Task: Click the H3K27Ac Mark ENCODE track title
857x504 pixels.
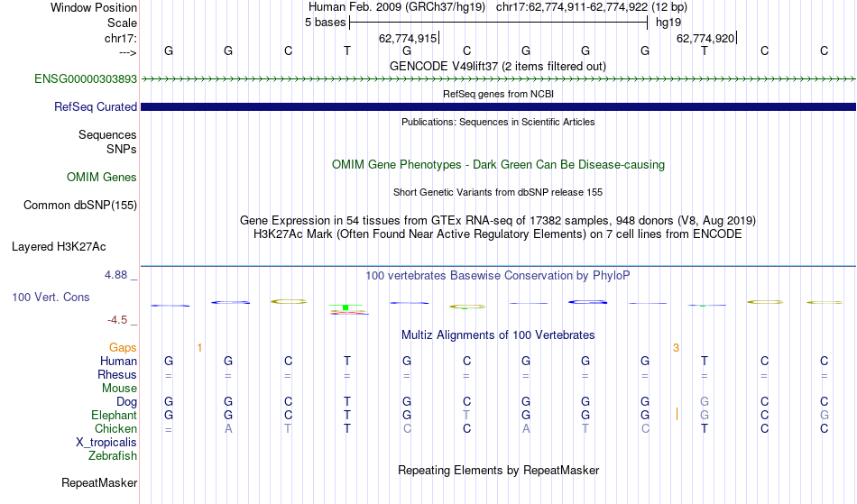Action: [498, 234]
